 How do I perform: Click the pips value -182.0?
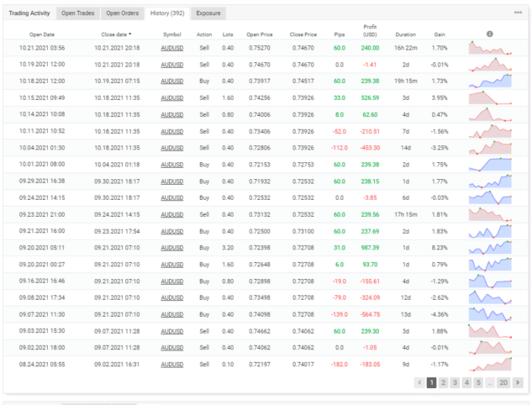point(340,365)
